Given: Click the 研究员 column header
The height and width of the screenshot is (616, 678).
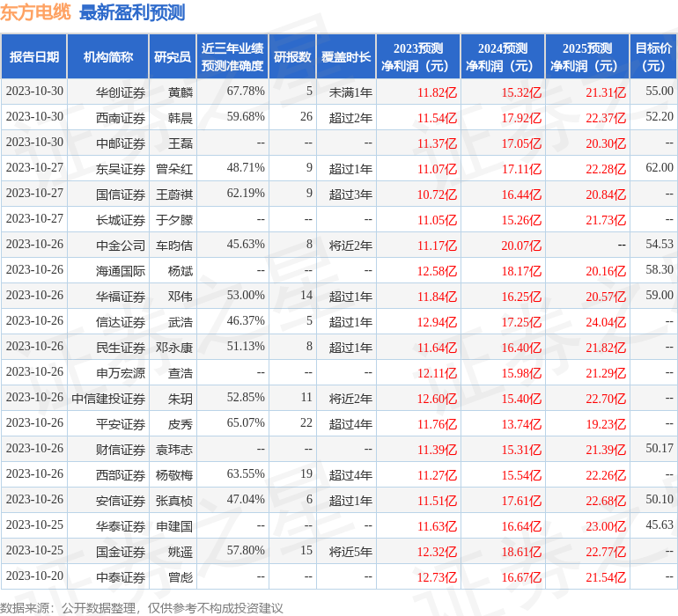Looking at the screenshot, I should [x=173, y=56].
